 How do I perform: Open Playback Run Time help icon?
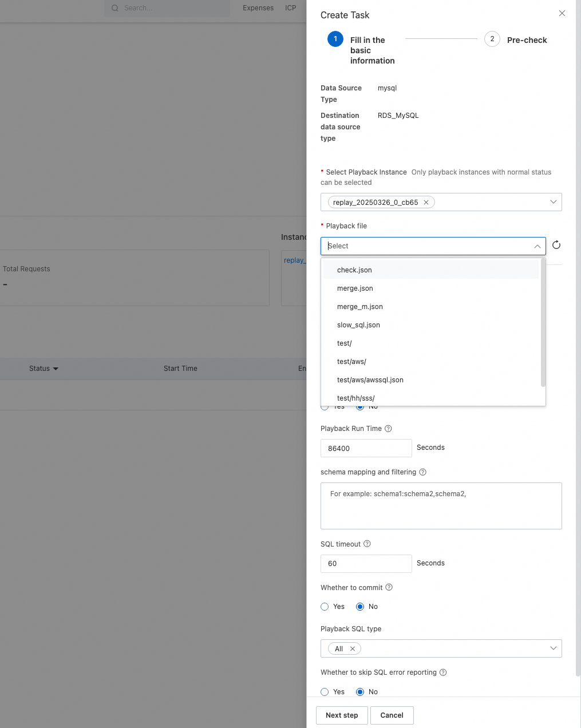pyautogui.click(x=388, y=429)
